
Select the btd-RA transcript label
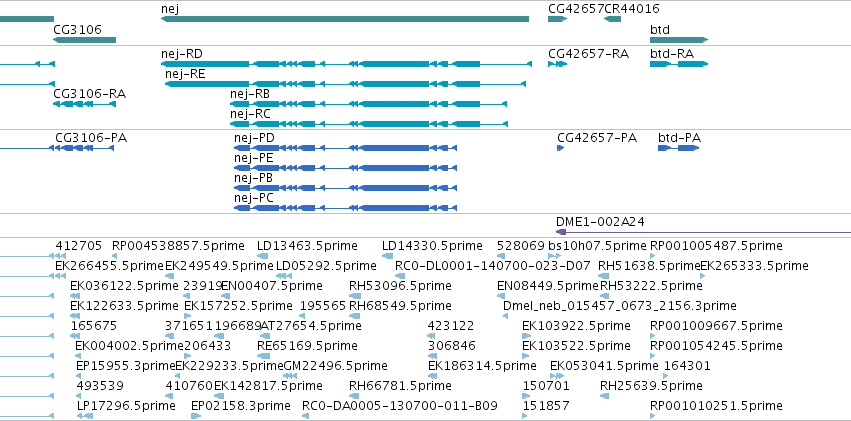(672, 54)
